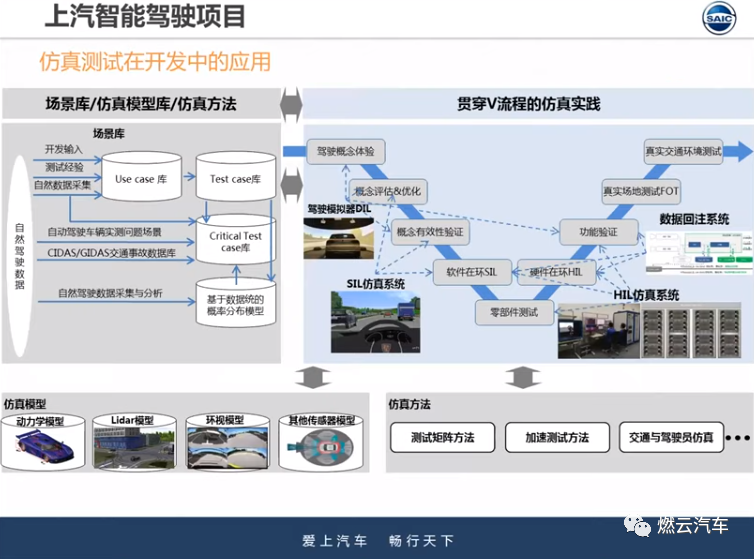Click the 自然驾驶数据 vertical oval
Screen dimensions: 754x559
20,255
